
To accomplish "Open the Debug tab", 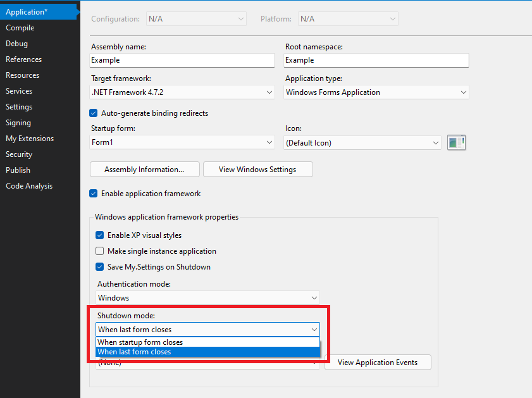I will point(39,44).
